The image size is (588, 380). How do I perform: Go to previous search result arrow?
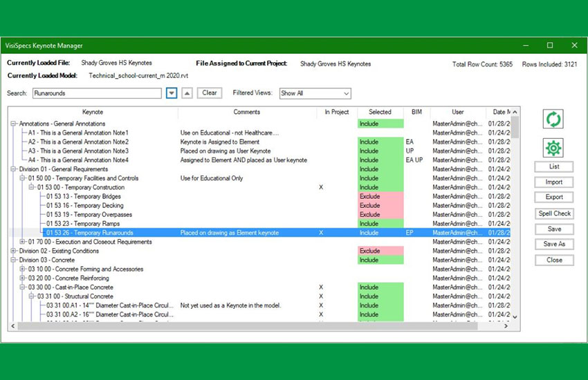pos(187,93)
